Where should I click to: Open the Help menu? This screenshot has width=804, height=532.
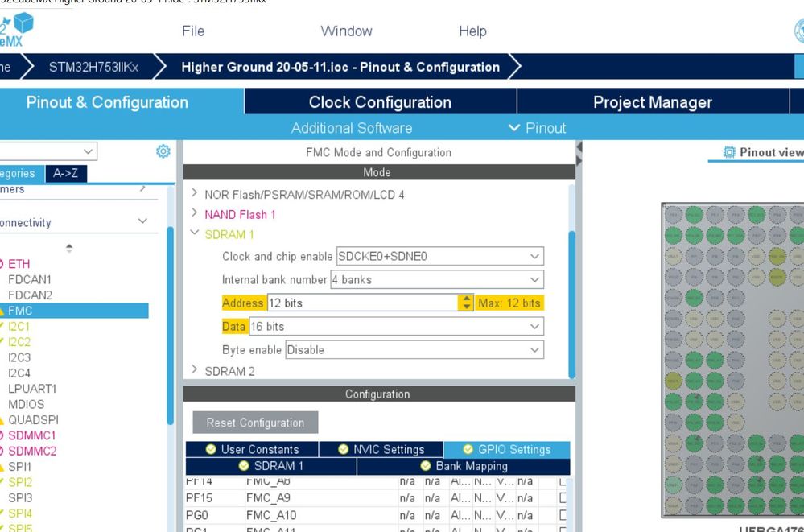(472, 31)
